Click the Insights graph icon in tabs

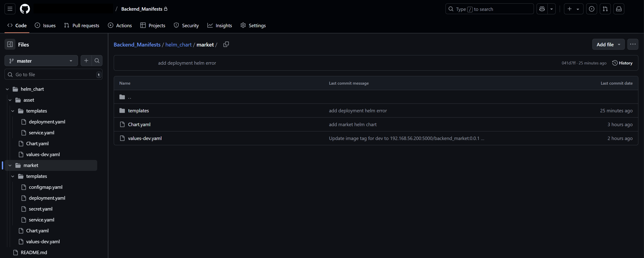pos(210,25)
